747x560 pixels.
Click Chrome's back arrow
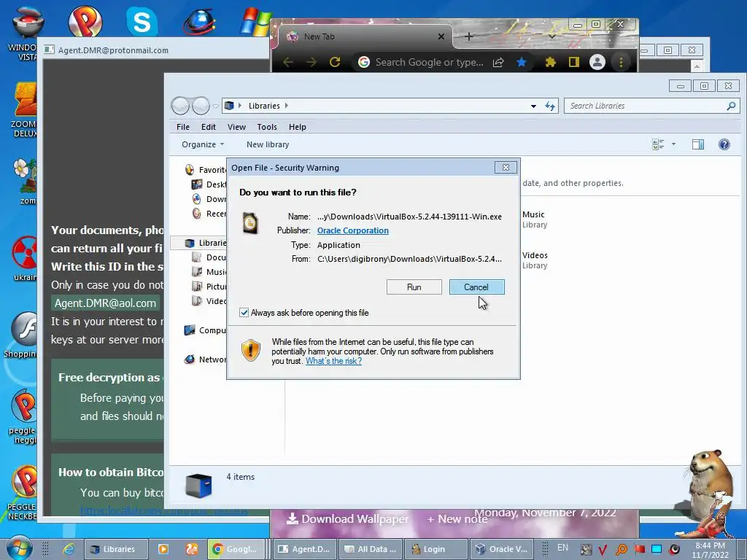tap(287, 62)
